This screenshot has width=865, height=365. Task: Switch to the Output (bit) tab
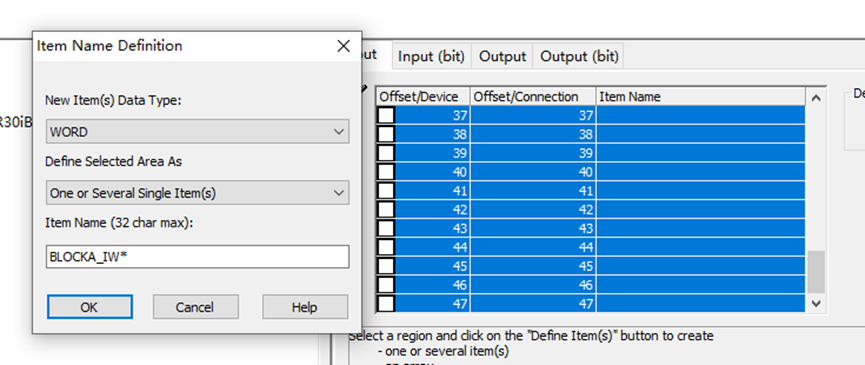pyautogui.click(x=579, y=56)
